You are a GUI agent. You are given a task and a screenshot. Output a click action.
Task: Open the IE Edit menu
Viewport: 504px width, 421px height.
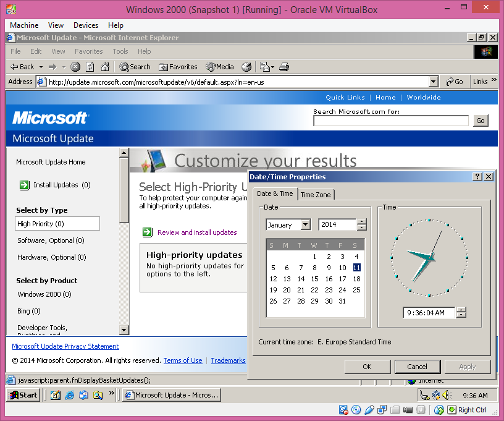click(x=36, y=51)
